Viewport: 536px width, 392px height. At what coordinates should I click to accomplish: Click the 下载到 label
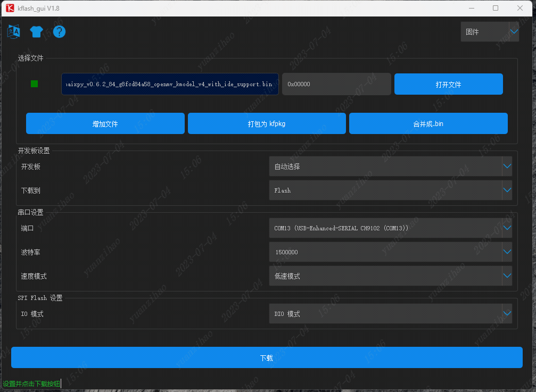(30, 190)
